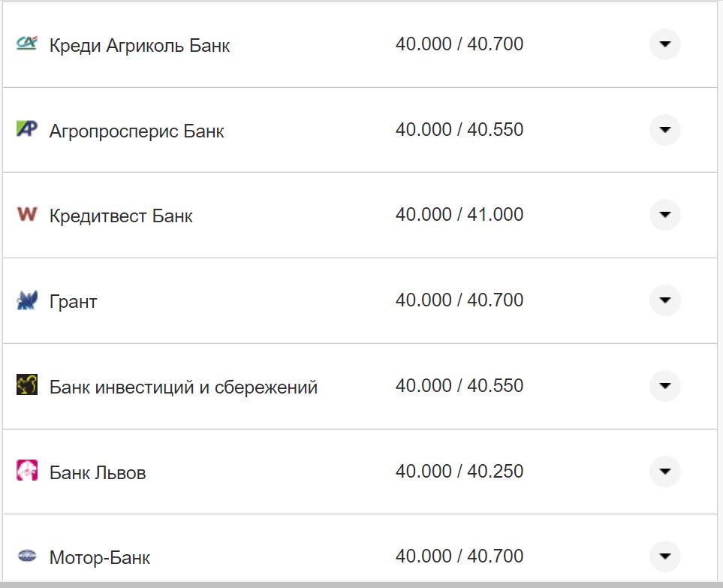Click the Креди Агриколь Банк logo icon

pos(27,44)
